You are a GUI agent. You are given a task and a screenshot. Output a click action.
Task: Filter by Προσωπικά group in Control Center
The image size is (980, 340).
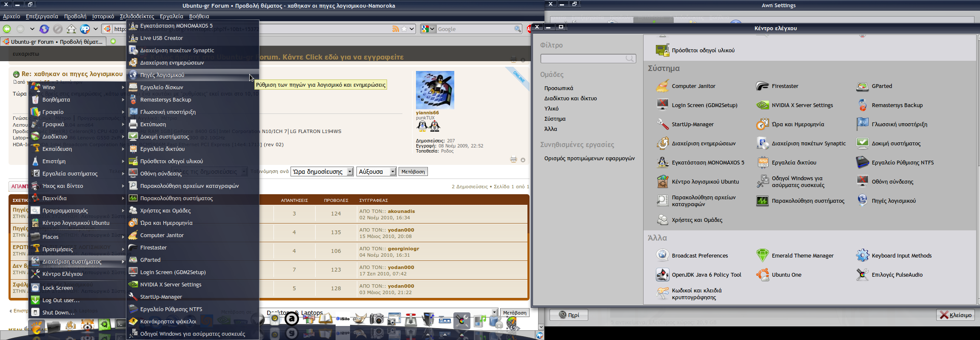(x=558, y=88)
